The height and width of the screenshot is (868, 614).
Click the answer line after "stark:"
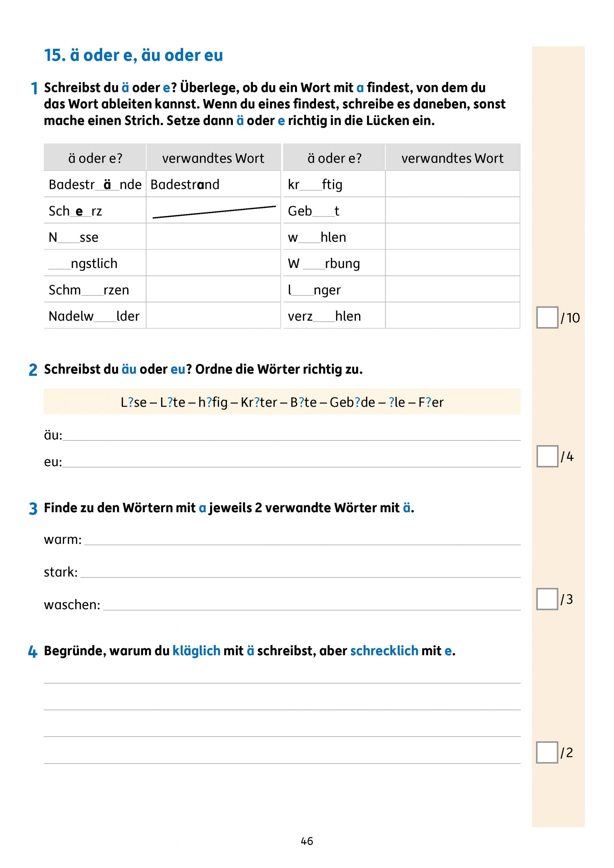tap(301, 572)
